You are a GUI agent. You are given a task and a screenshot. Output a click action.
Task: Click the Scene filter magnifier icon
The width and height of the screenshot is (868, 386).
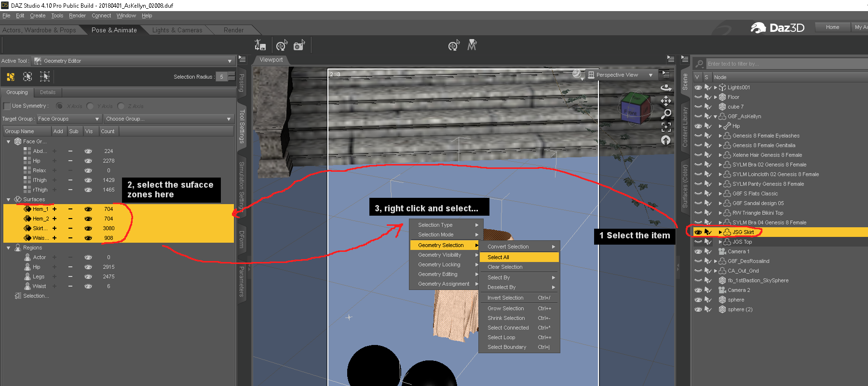pyautogui.click(x=699, y=64)
